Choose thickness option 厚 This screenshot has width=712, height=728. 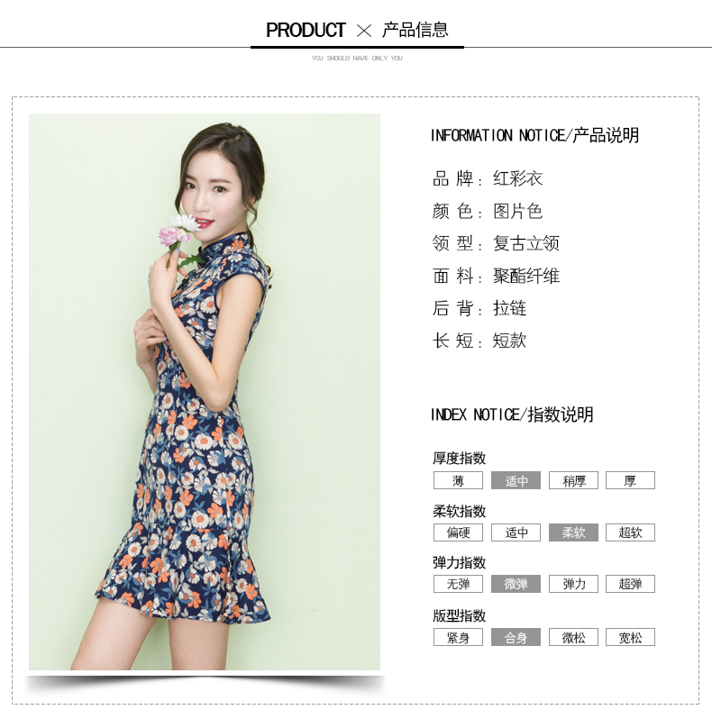tap(630, 480)
